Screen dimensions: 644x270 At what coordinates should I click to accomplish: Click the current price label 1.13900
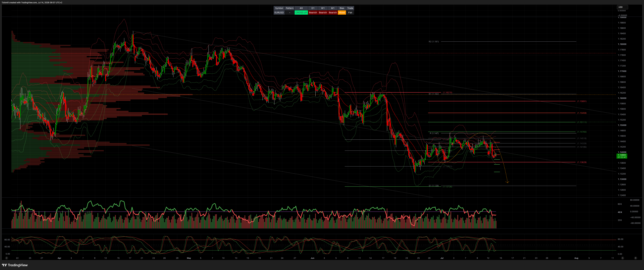coord(622,155)
